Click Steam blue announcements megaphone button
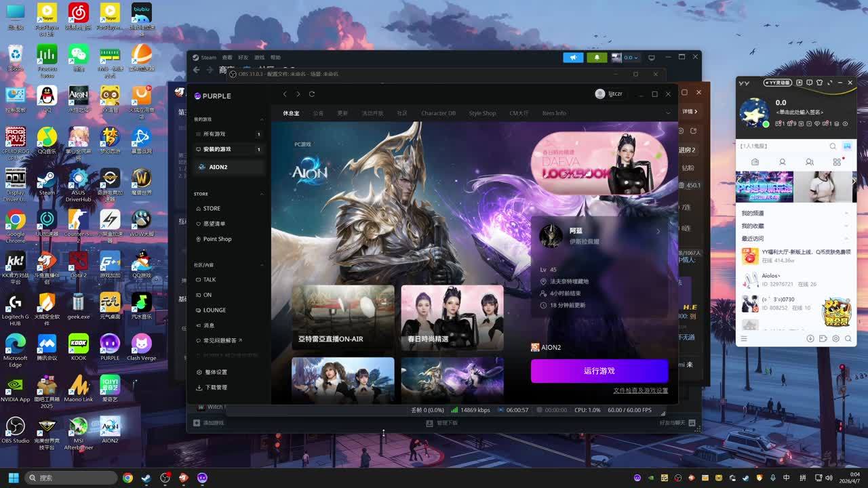This screenshot has height=488, width=868. (x=573, y=58)
